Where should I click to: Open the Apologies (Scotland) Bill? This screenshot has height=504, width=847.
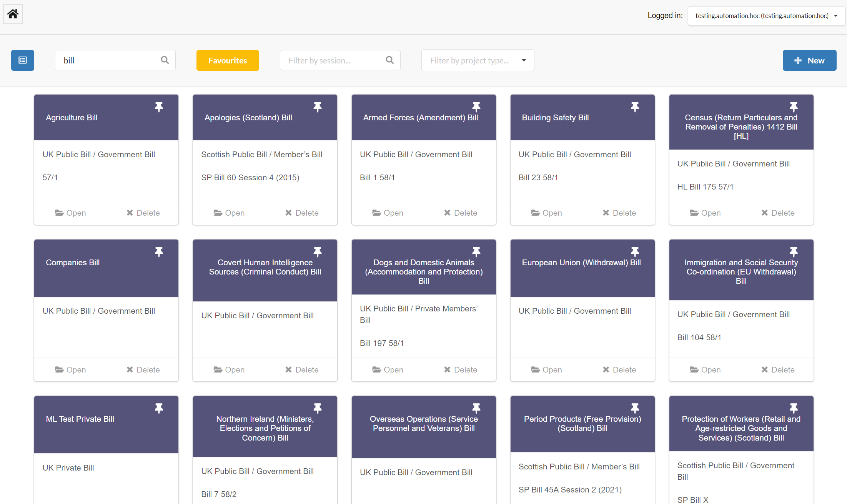pyautogui.click(x=229, y=213)
